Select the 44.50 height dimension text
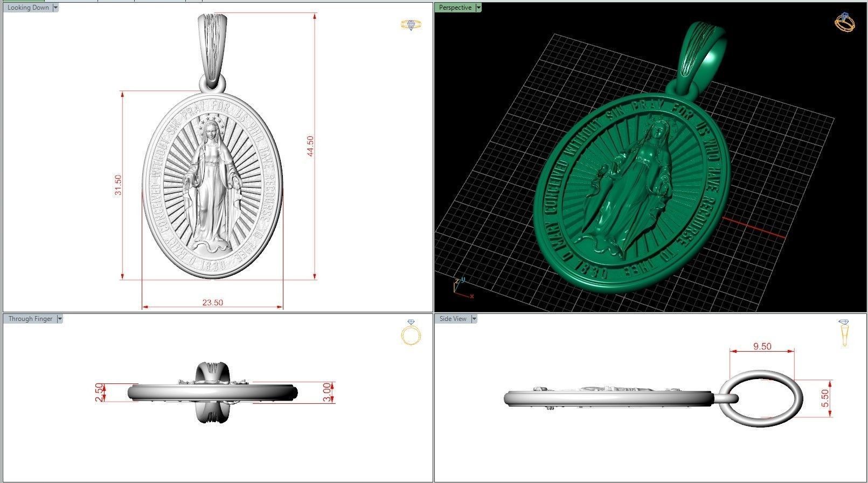This screenshot has height=483, width=868. point(310,146)
